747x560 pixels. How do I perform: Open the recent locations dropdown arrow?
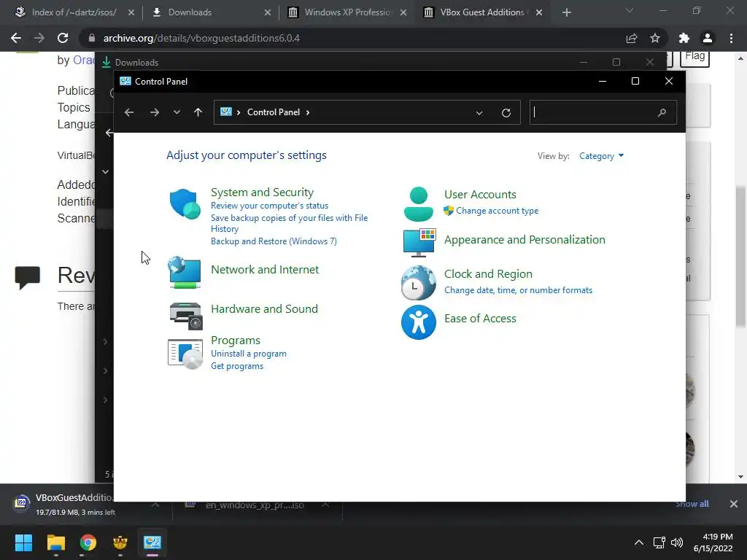coord(177,112)
